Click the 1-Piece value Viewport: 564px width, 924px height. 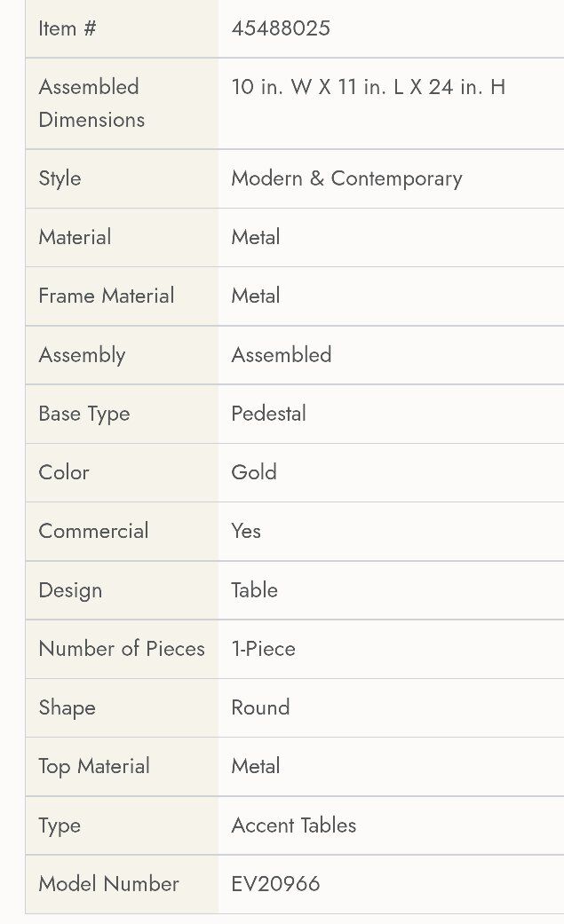click(x=264, y=649)
